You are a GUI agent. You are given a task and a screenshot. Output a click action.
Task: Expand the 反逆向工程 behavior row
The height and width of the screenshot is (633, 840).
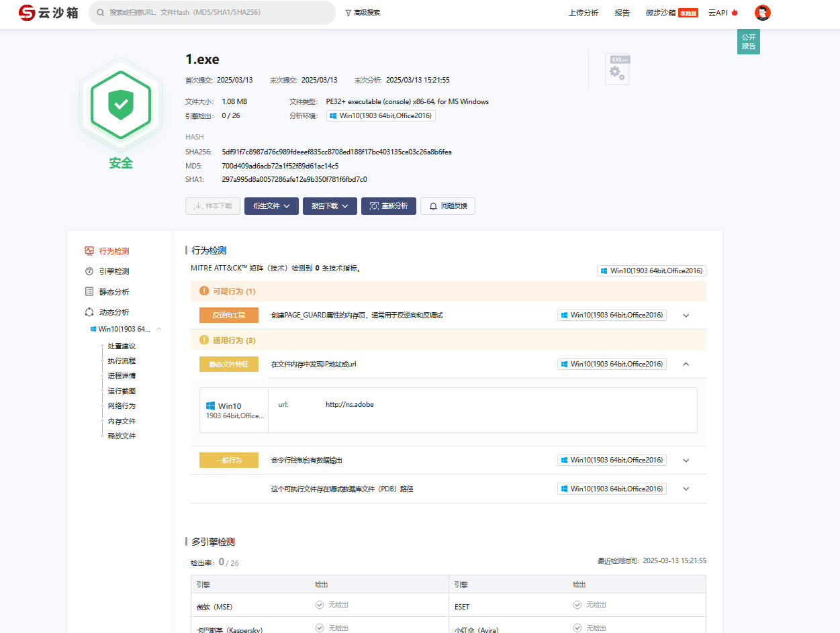pos(686,315)
